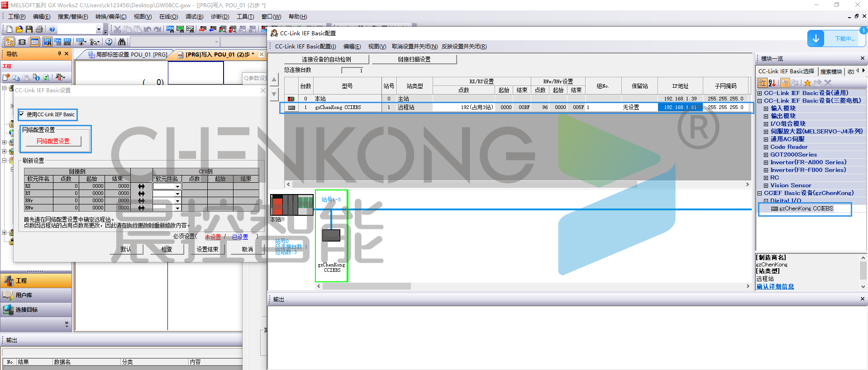Click the binoculars search icon
This screenshot has width=868, height=370.
(x=122, y=42)
